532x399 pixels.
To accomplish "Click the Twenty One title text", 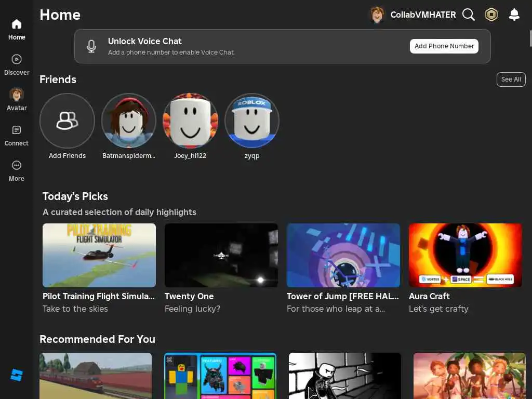I will 189,296.
